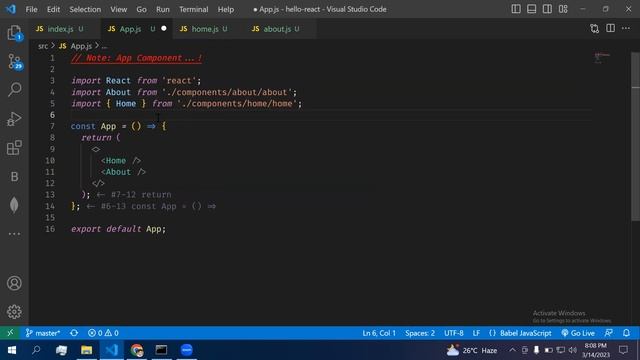Screen dimensions: 640x360
Task: Click the '<Home />' JSX line
Action: point(121,160)
